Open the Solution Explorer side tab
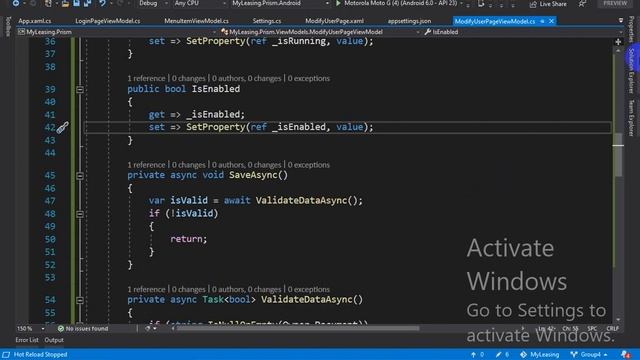Image resolution: width=640 pixels, height=360 pixels. pyautogui.click(x=631, y=71)
